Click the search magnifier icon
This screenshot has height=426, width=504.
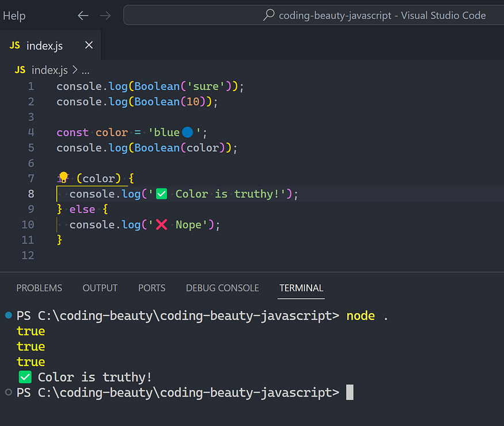tap(269, 15)
